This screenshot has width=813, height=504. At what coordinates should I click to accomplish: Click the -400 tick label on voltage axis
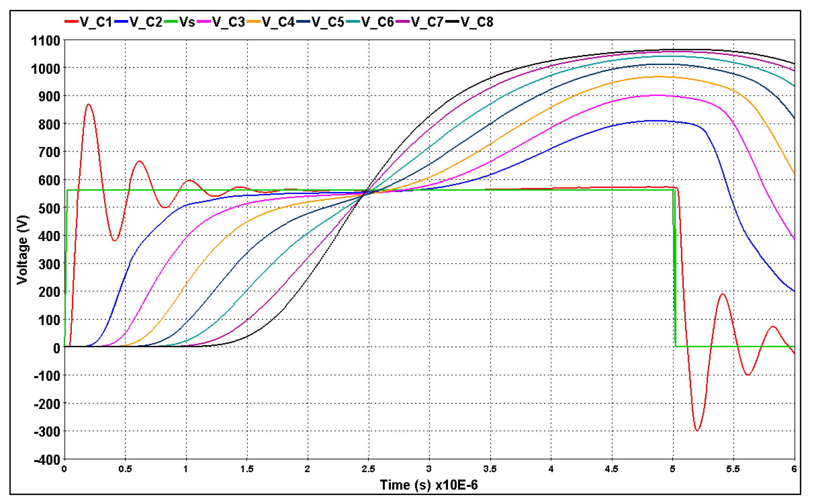pyautogui.click(x=47, y=460)
